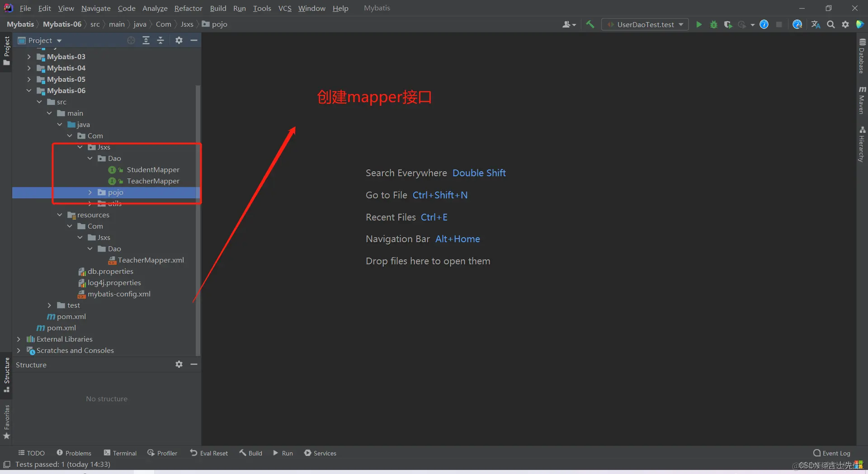The image size is (868, 474).
Task: Select StudentMapper interface in the tree
Action: click(153, 169)
